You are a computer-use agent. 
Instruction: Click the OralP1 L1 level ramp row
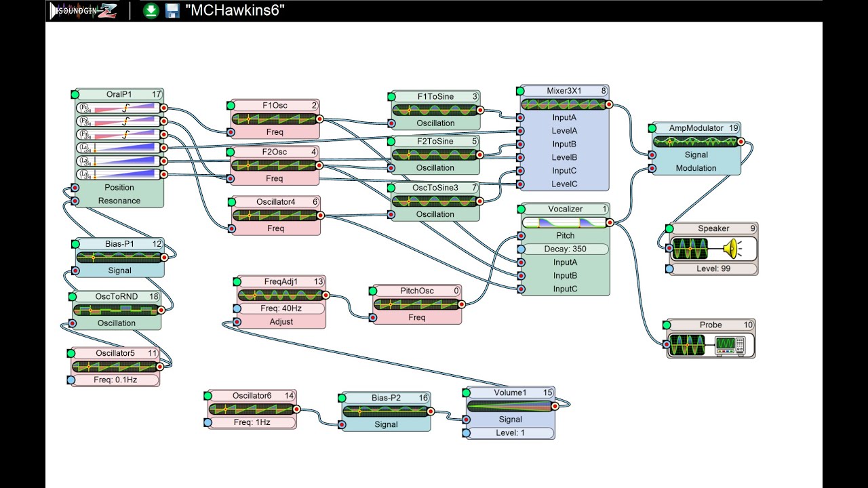point(119,148)
